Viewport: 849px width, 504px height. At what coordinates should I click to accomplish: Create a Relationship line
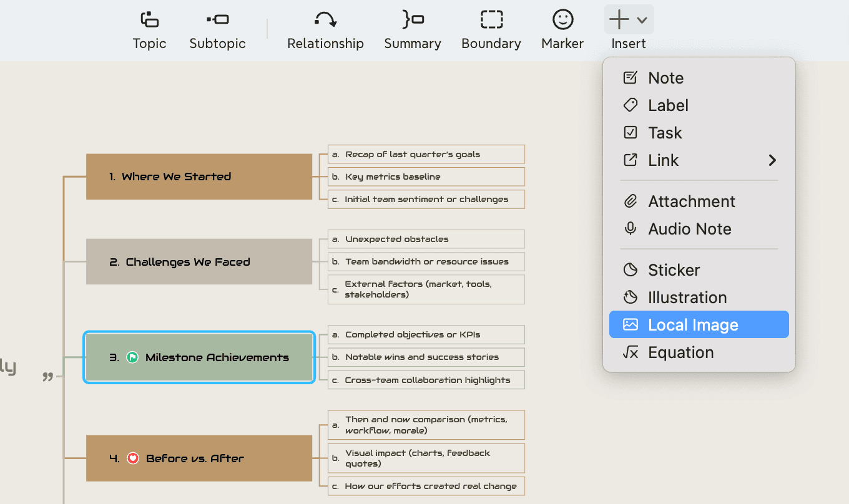(x=325, y=31)
